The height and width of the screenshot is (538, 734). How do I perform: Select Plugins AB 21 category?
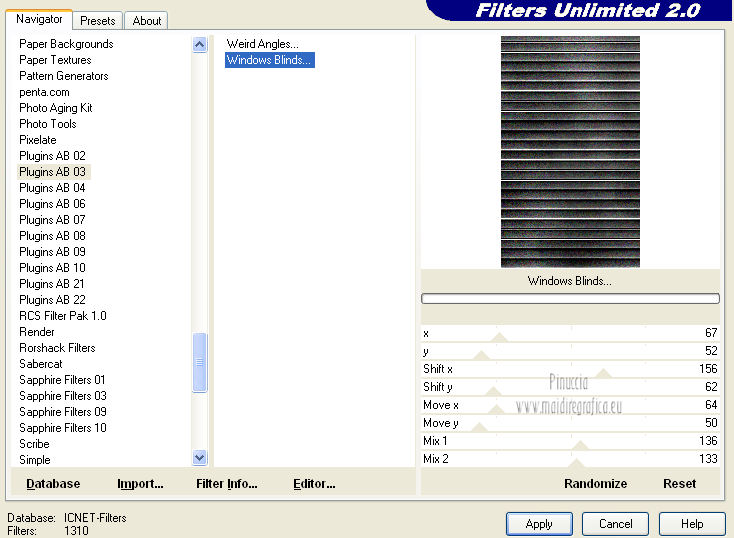pyautogui.click(x=52, y=284)
